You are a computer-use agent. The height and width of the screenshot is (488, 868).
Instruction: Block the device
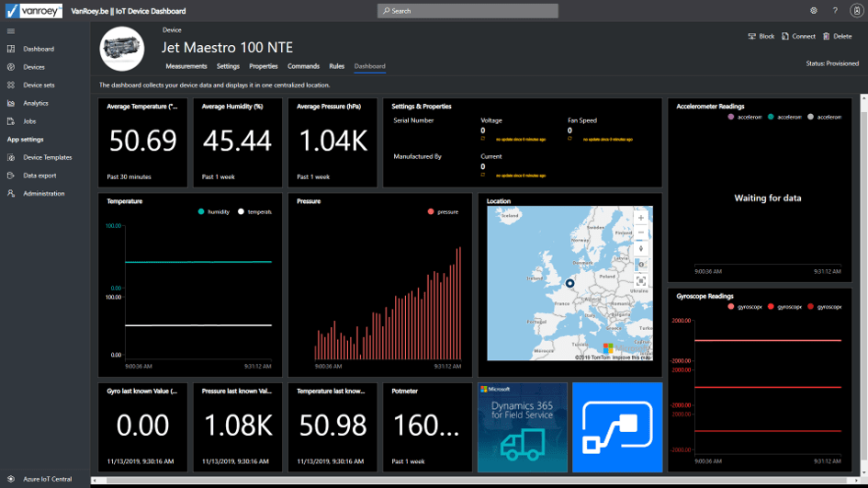761,36
